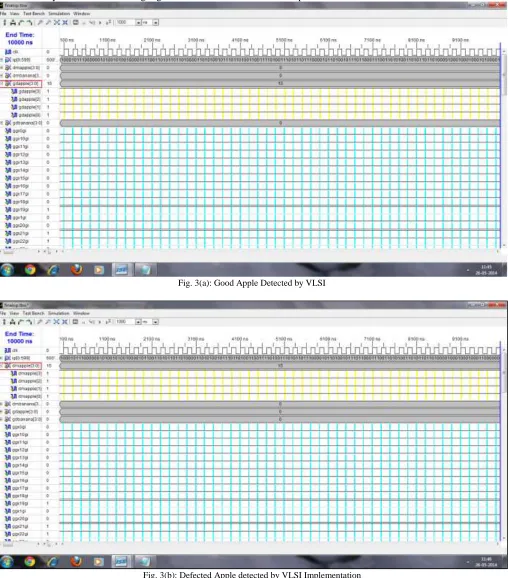The width and height of the screenshot is (508, 578).
Task: Open the 1000 time value dropdown in Fig. 3(b)
Action: (x=138, y=322)
